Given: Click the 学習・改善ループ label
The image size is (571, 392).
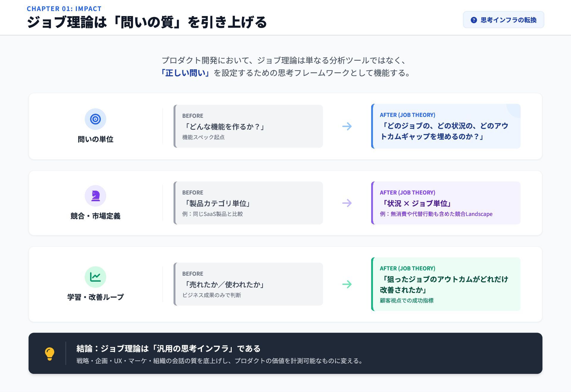Looking at the screenshot, I should pos(95,297).
